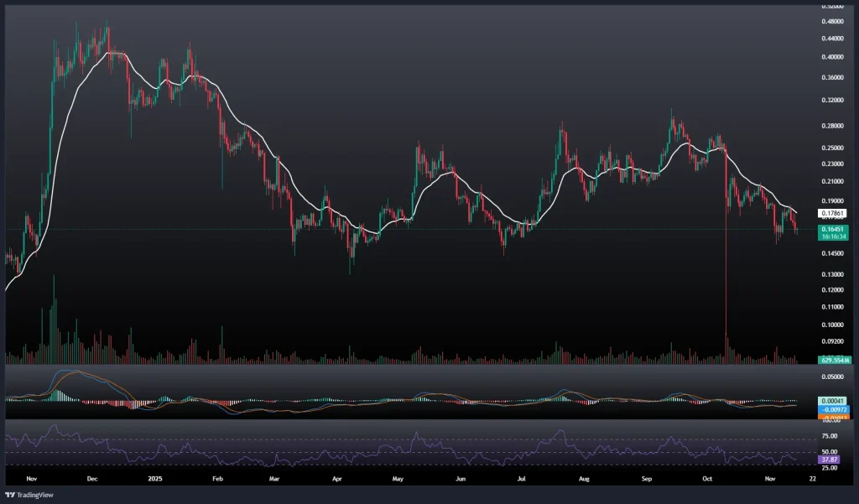
Task: Click the TradingView logo
Action: click(x=30, y=494)
